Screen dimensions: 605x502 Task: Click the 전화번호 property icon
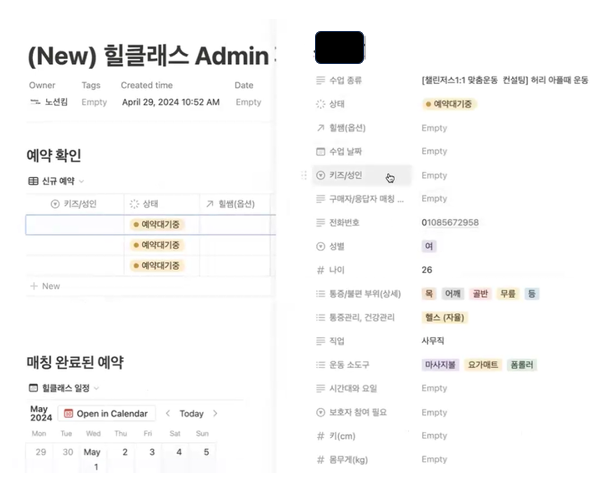[320, 223]
